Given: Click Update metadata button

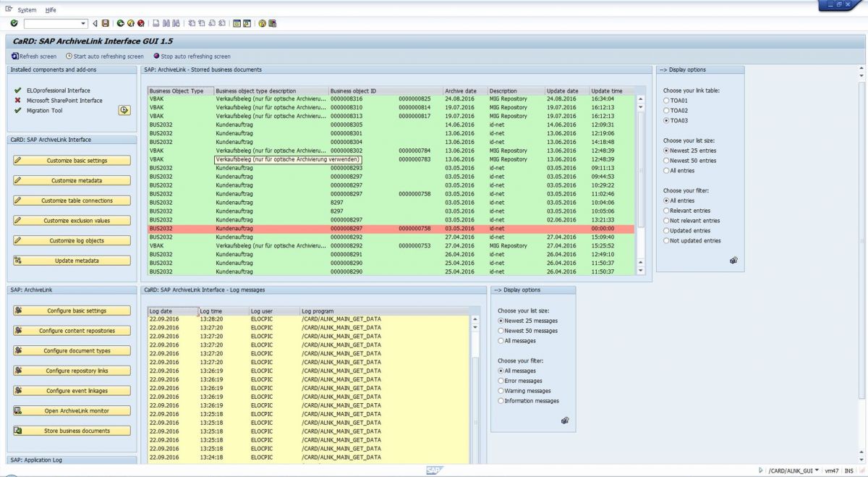Looking at the screenshot, I should (x=72, y=261).
